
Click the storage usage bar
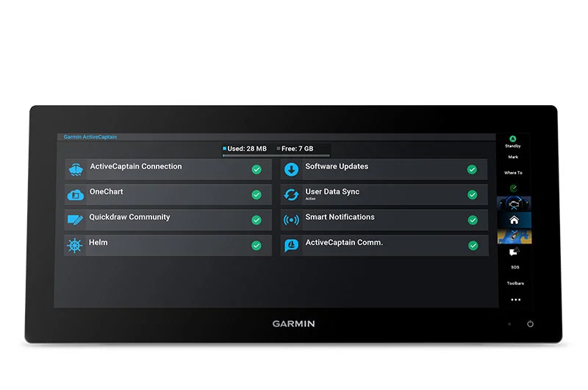tap(277, 155)
